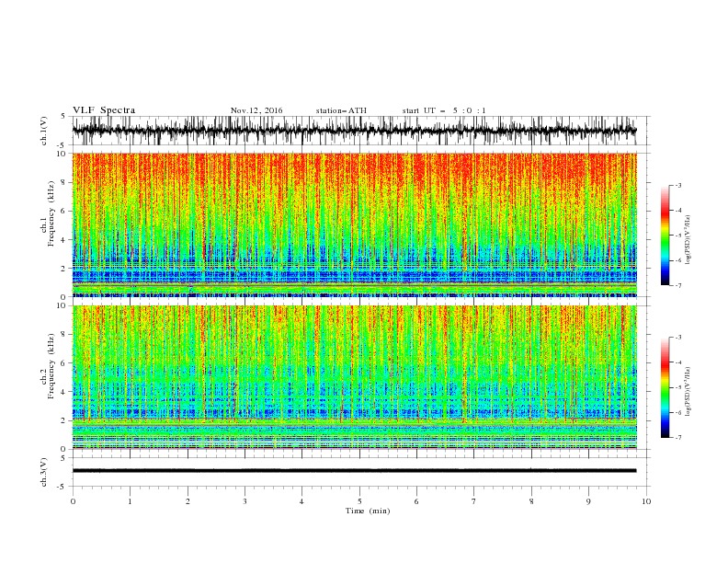This screenshot has height=563, width=728.
Task: Click the time axis tick label '1'
Action: point(130,501)
